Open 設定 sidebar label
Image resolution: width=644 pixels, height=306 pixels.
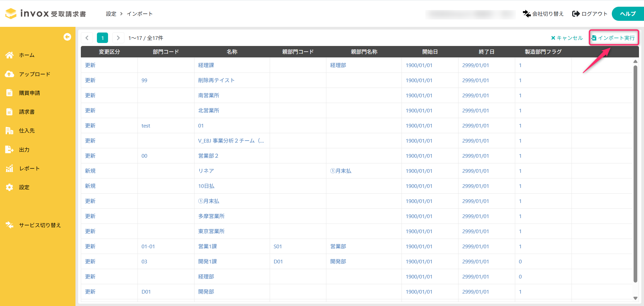pyautogui.click(x=24, y=187)
